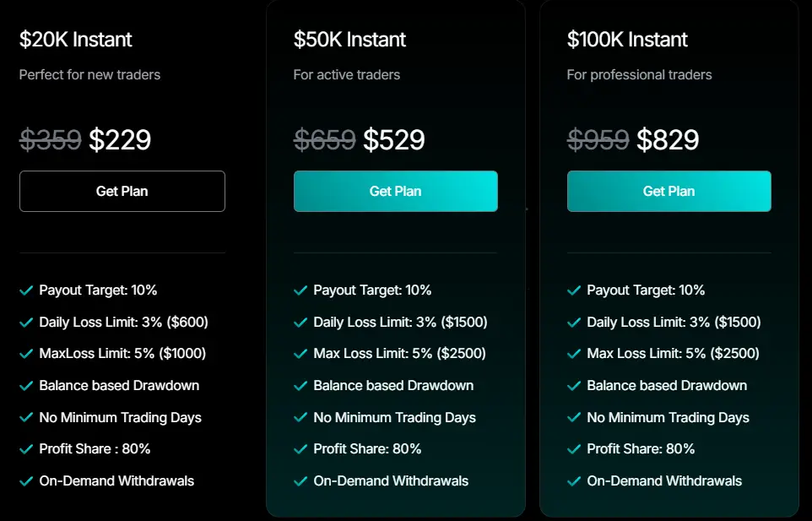Click $50K plan's Balance based Drawdown checkmark

[x=300, y=386]
